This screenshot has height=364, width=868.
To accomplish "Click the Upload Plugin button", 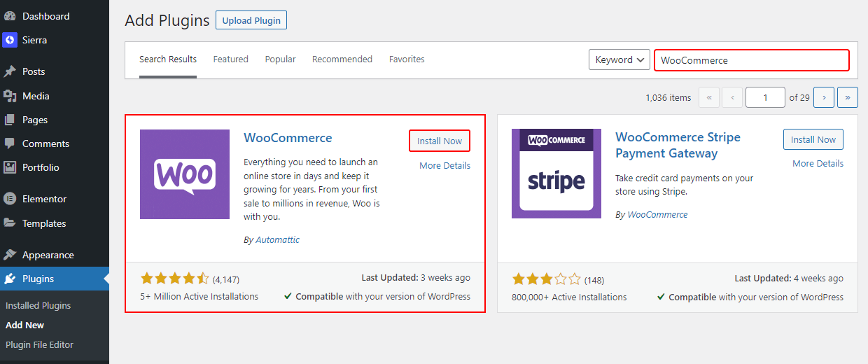I will click(251, 20).
